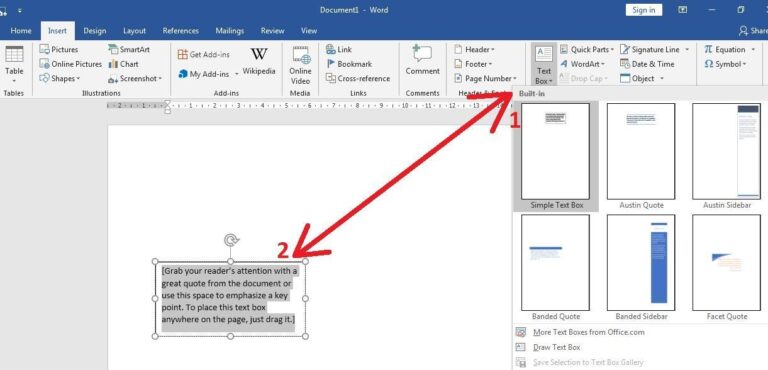Click the text box bottom-right sizing handle
Image resolution: width=768 pixels, height=370 pixels.
pos(305,336)
